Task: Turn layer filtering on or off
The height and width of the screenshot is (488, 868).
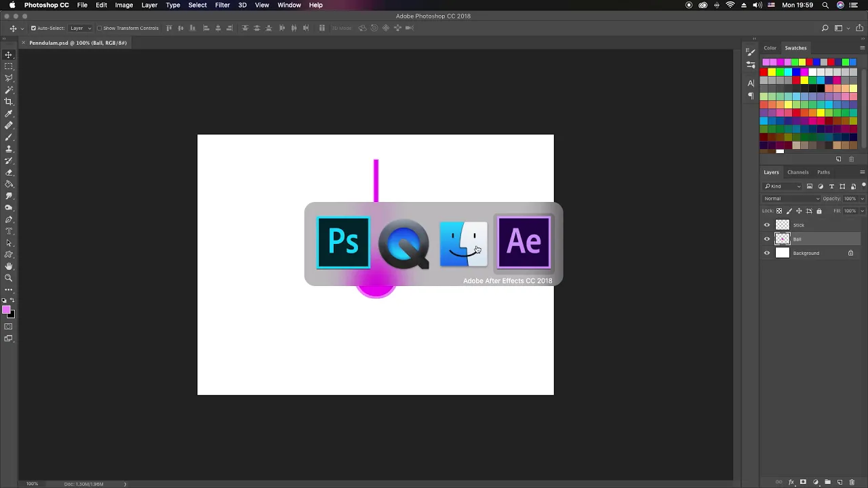Action: point(863,186)
